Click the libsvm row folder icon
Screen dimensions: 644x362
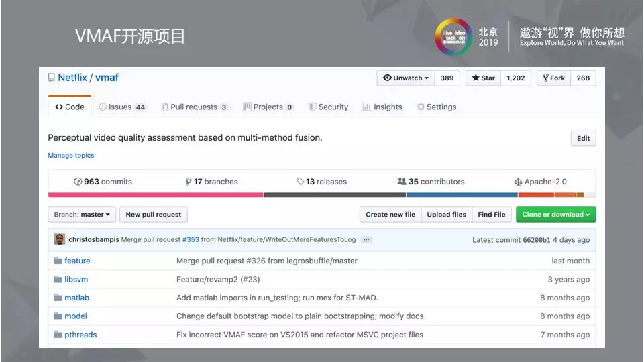point(58,279)
